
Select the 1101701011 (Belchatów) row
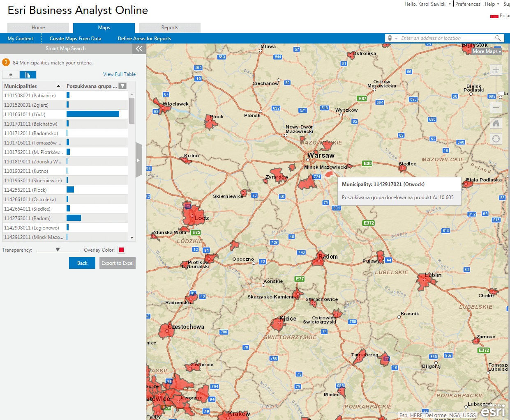click(x=65, y=124)
